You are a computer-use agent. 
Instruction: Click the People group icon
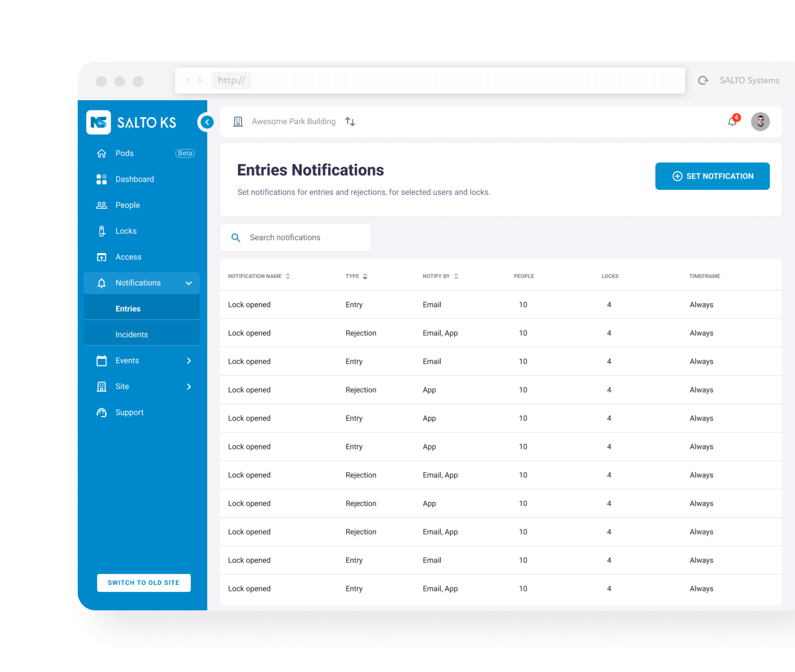(x=102, y=205)
